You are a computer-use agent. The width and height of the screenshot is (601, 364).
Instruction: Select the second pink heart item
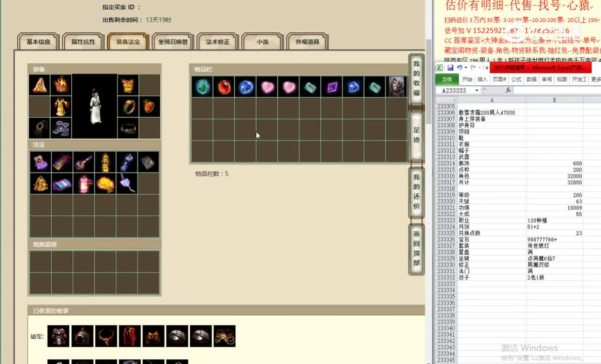289,86
